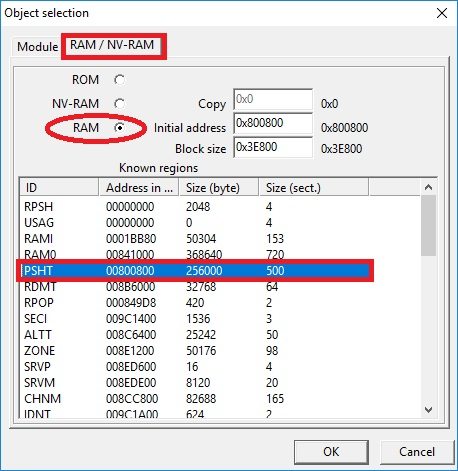Image resolution: width=458 pixels, height=471 pixels.
Task: Sort list by the Size (byte) column header
Action: (x=219, y=188)
